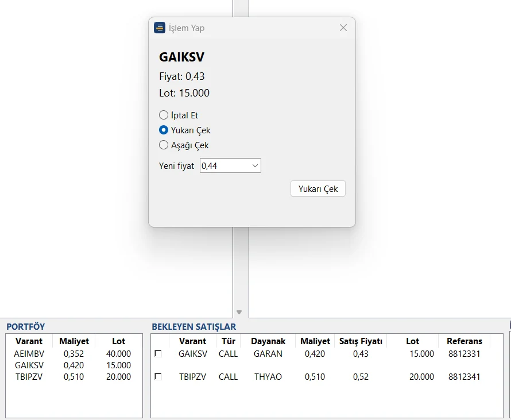Click the 40.000 lot cell in Portföy

pos(118,354)
